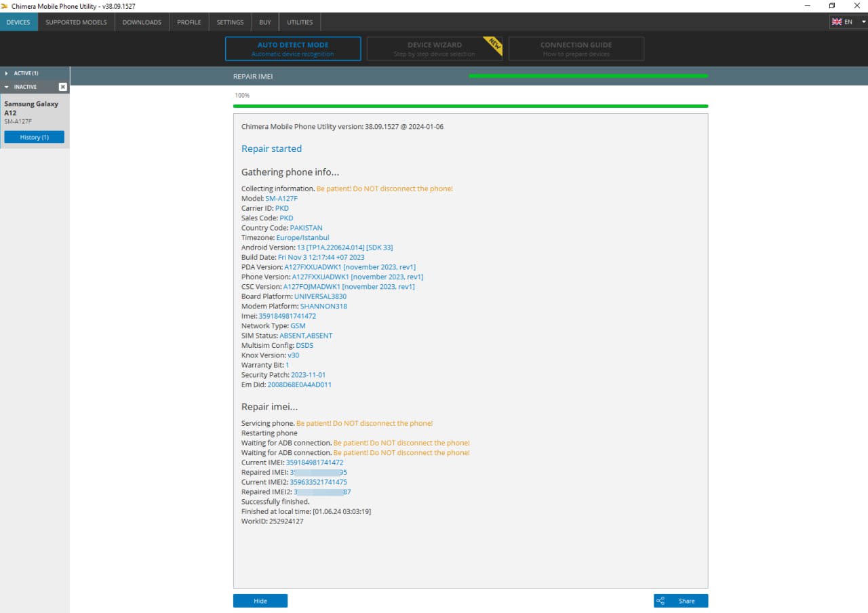Open the Settings tab
The image size is (868, 613).
(x=230, y=22)
